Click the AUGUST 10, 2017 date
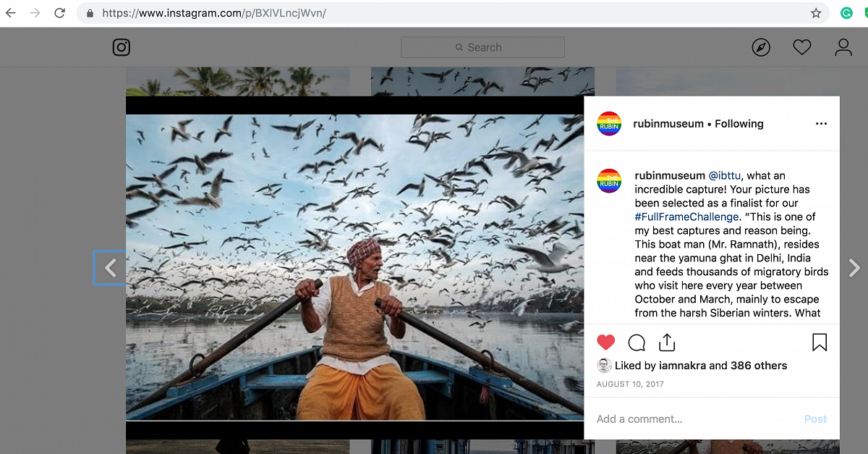 [630, 384]
